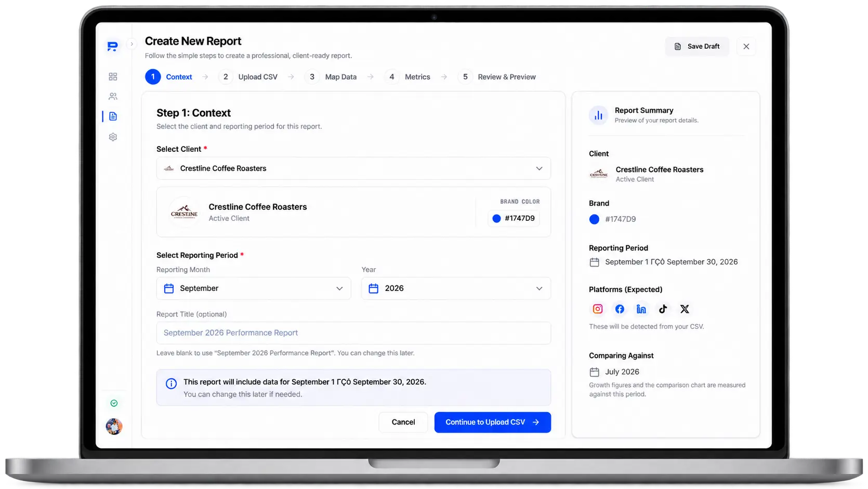The height and width of the screenshot is (489, 868).
Task: Click the Crestline logo in Report Summary
Action: (599, 174)
